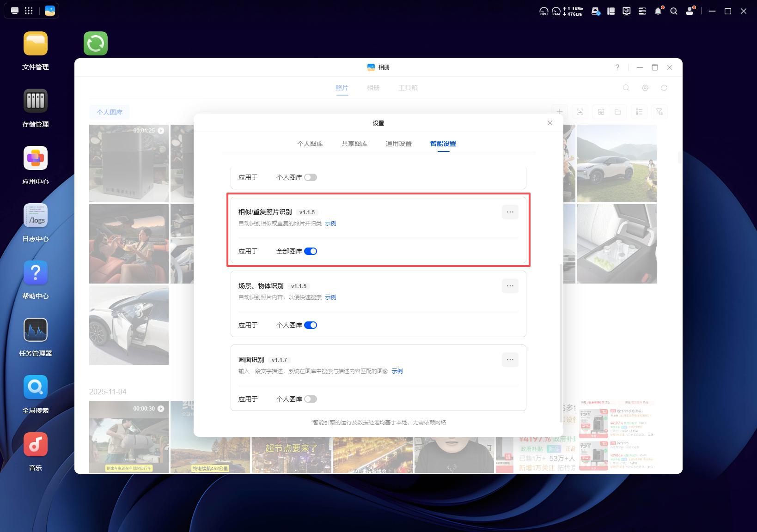Open the white car by lake photo
The image size is (757, 532).
point(617,163)
